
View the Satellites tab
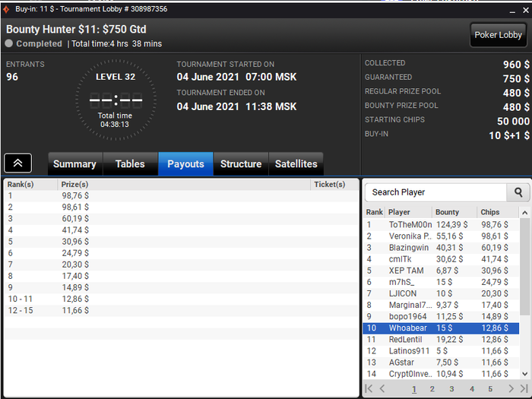(296, 164)
